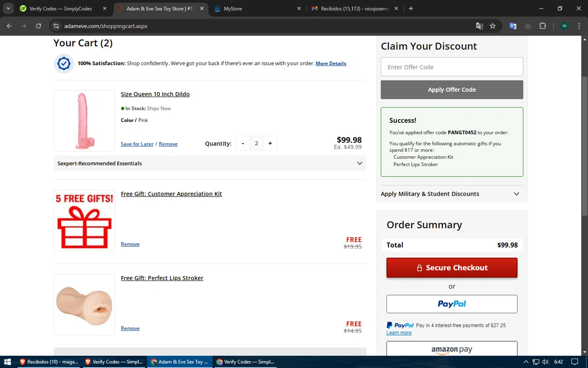Viewport: 588px width, 368px height.
Task: Open site information icon in address bar
Action: click(x=56, y=26)
